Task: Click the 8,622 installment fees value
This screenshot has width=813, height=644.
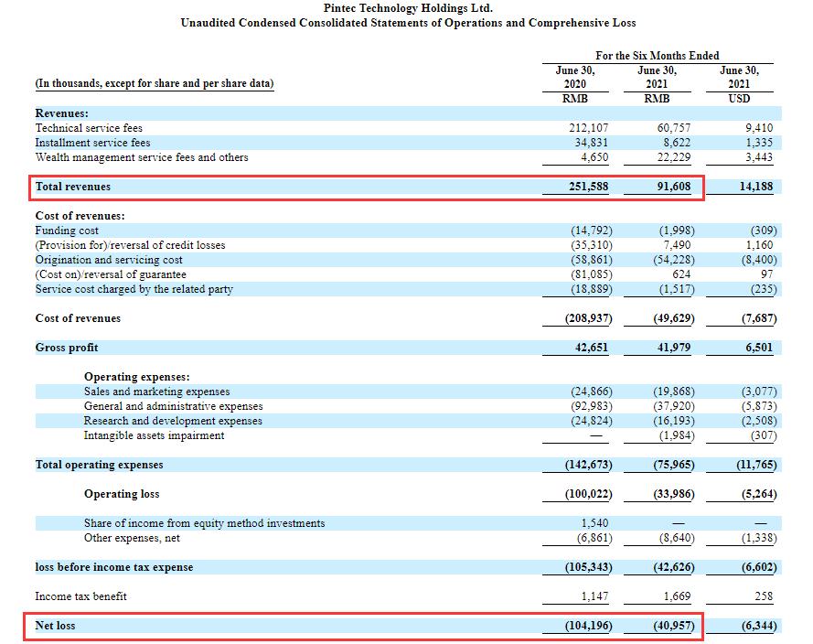Action: pos(677,142)
